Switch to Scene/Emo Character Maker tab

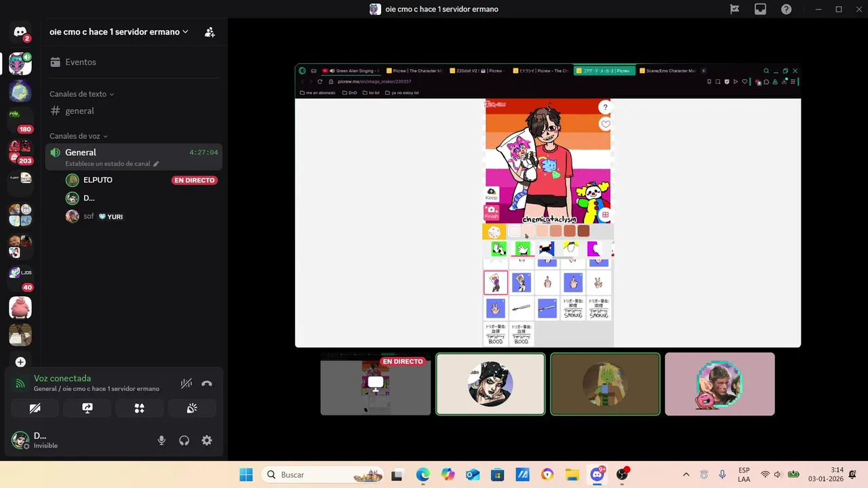668,70
